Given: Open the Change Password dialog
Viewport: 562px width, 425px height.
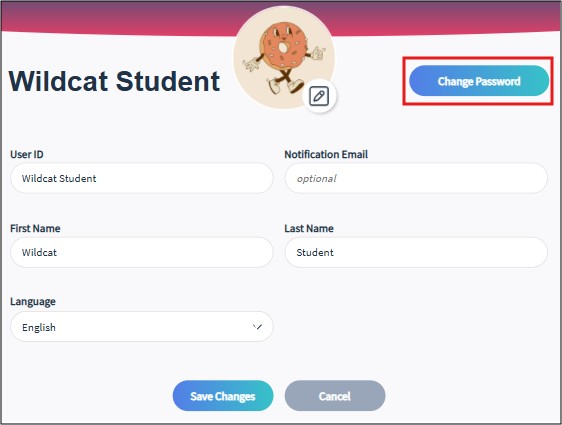Looking at the screenshot, I should click(x=479, y=81).
